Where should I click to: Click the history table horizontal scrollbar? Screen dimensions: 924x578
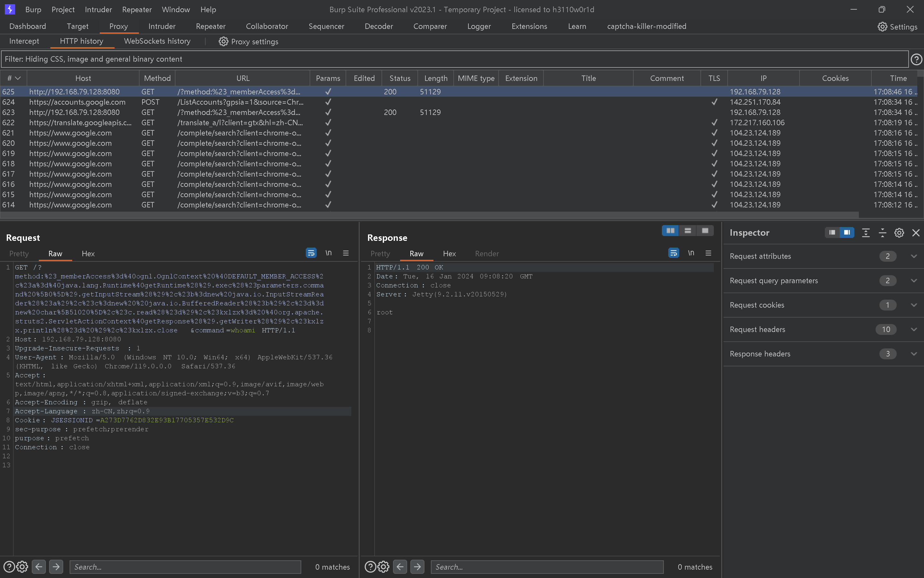tap(430, 215)
